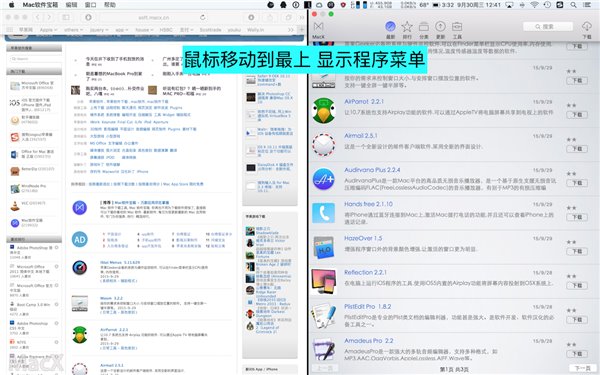The width and height of the screenshot is (600, 375).
Task: Expand the house bookmarks folder in Safari
Action: point(144,29)
